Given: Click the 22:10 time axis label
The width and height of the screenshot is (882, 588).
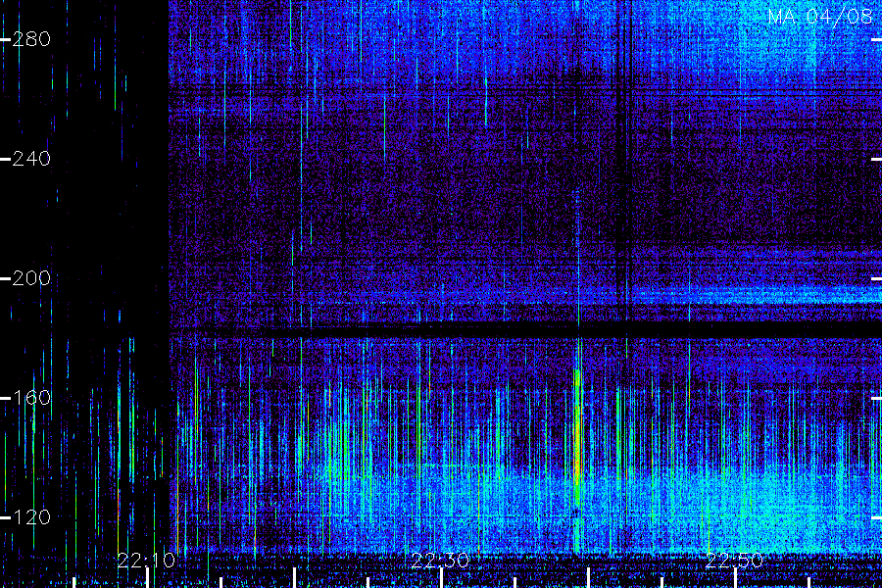Looking at the screenshot, I should [146, 561].
